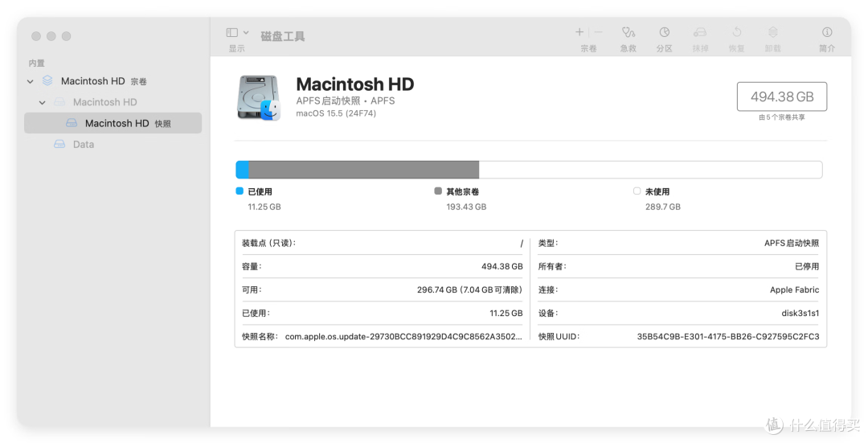Click the snapshot UUID value 35B54C9B
Viewport: 868px width, 443px height.
[x=728, y=336]
